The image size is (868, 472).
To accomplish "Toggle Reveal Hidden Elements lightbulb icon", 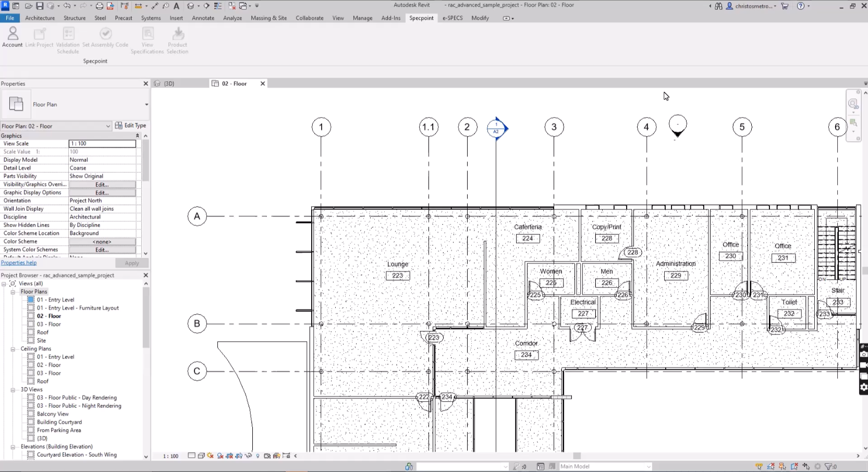I will [x=258, y=456].
